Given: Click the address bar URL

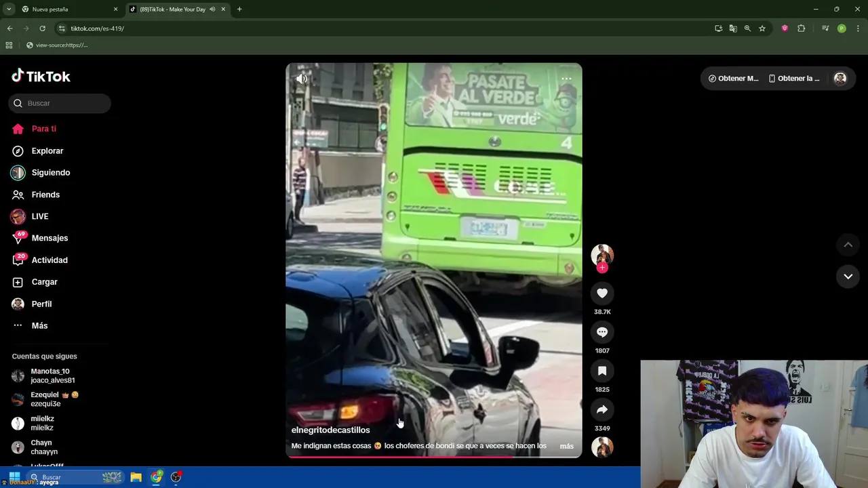Looking at the screenshot, I should 97,28.
